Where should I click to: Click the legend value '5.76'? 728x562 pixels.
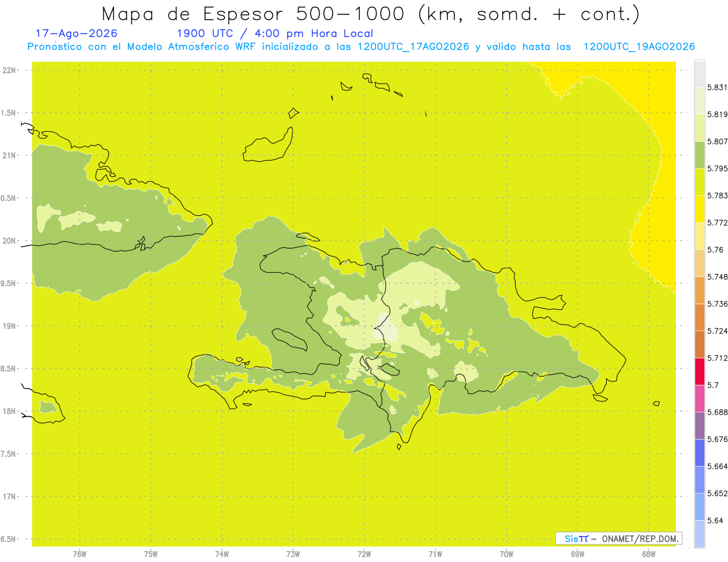point(715,250)
